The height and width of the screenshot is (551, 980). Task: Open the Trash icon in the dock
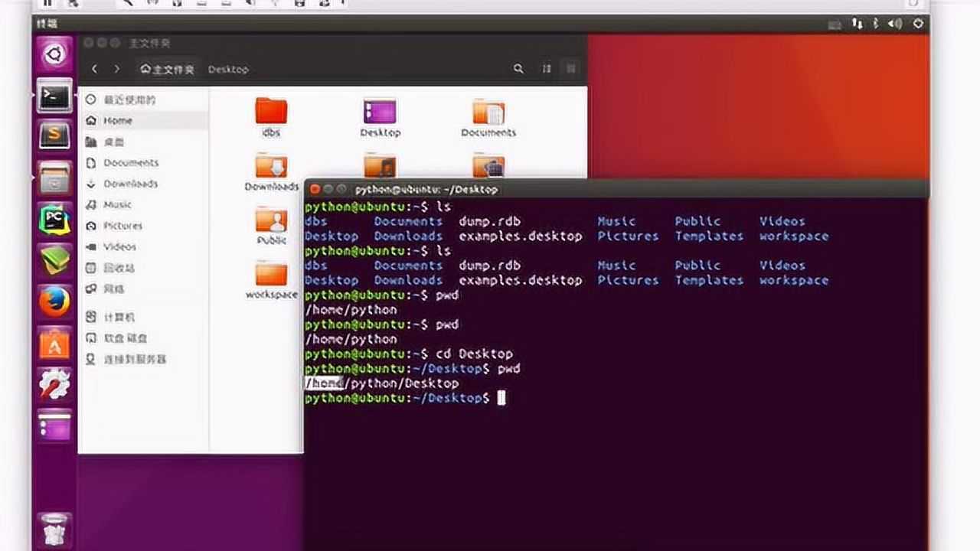[x=55, y=530]
